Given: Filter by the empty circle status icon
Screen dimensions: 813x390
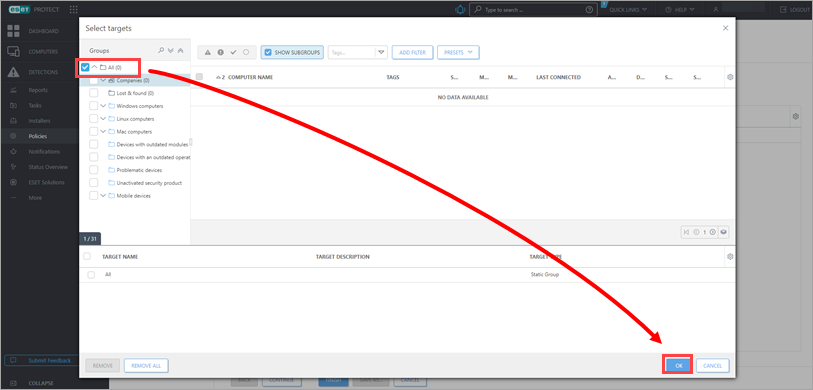Looking at the screenshot, I should [x=246, y=52].
